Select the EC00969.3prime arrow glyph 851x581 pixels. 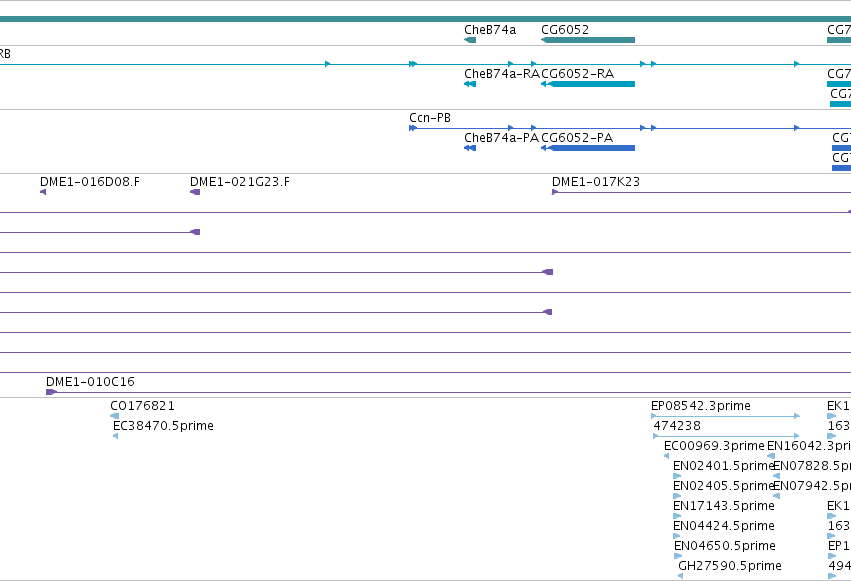click(666, 456)
